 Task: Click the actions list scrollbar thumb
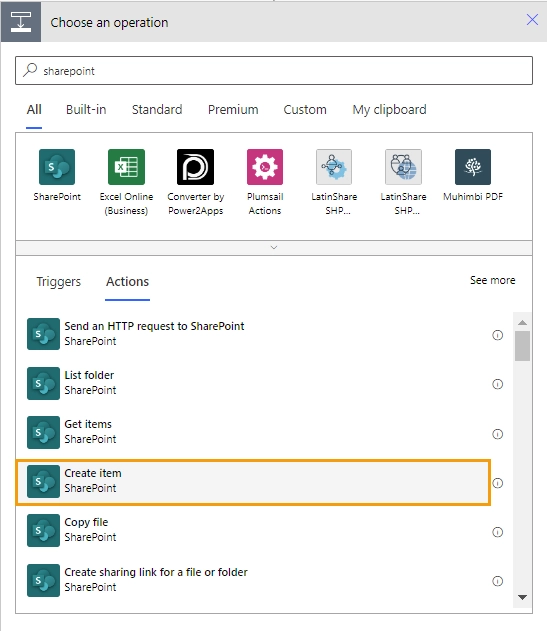522,346
